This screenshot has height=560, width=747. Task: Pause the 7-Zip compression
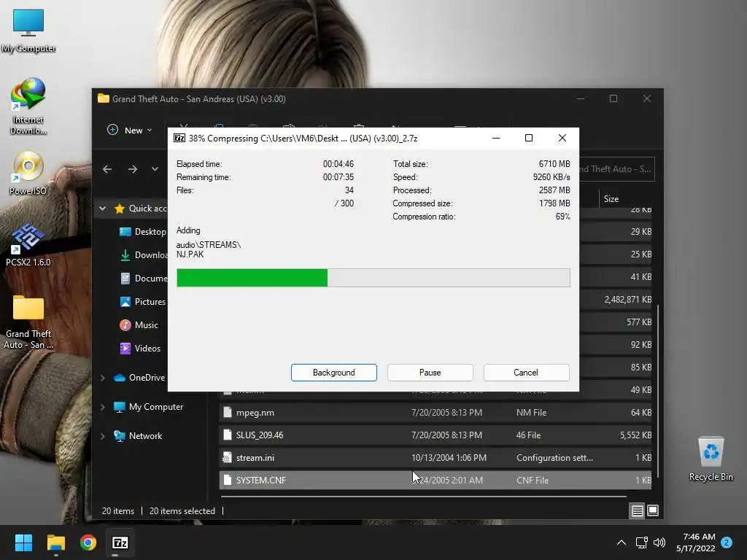click(x=430, y=373)
